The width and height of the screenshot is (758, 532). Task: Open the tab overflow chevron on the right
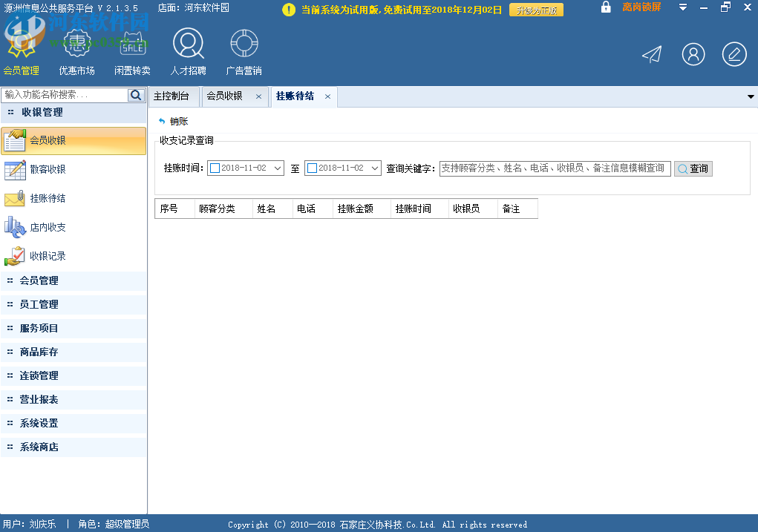(x=751, y=96)
